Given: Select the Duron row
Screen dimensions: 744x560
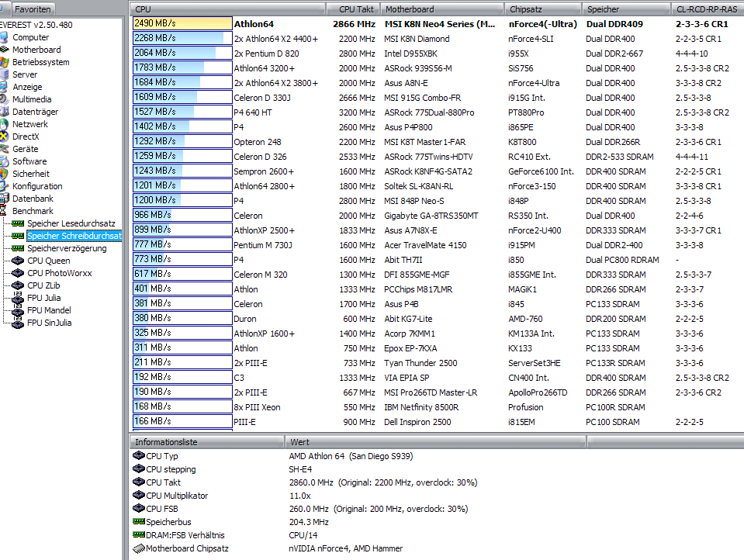Looking at the screenshot, I should [437, 319].
